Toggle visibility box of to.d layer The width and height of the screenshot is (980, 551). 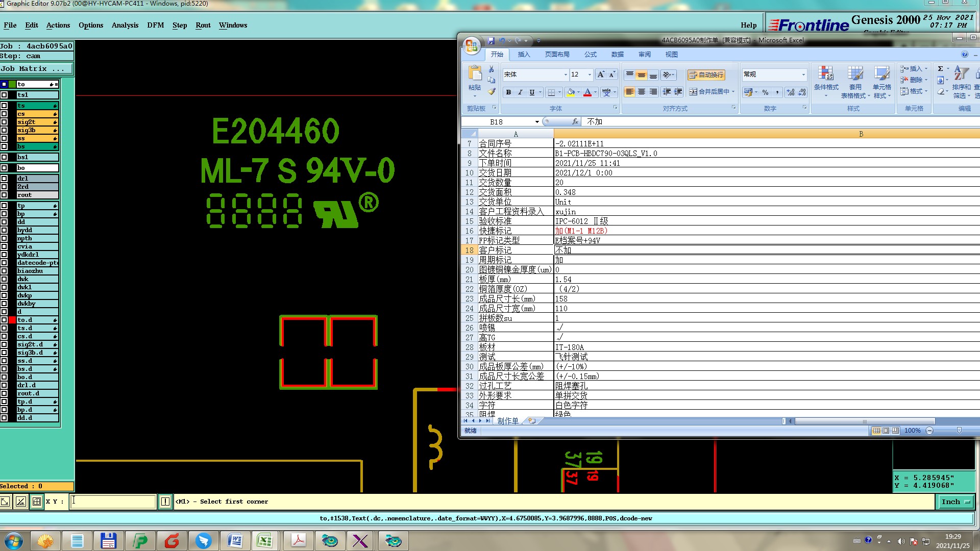point(12,320)
